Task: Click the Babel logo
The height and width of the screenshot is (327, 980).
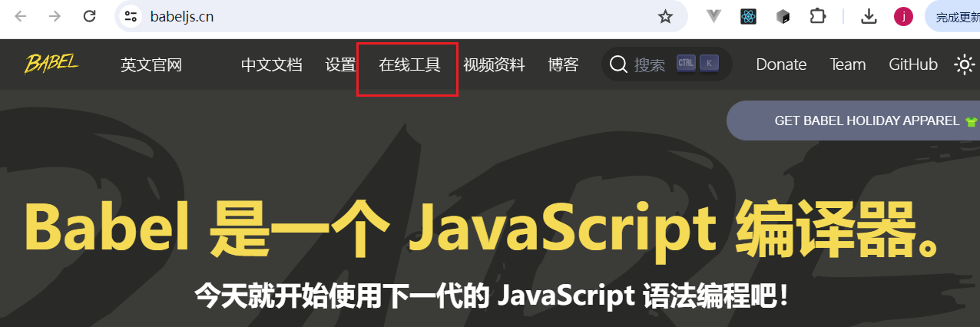Action: [51, 64]
